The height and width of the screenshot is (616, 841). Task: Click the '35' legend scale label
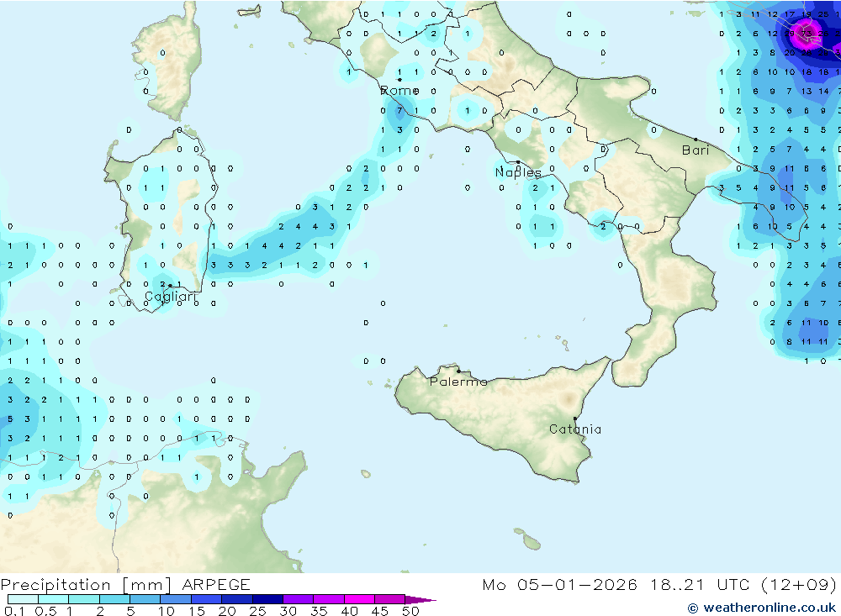pyautogui.click(x=319, y=611)
